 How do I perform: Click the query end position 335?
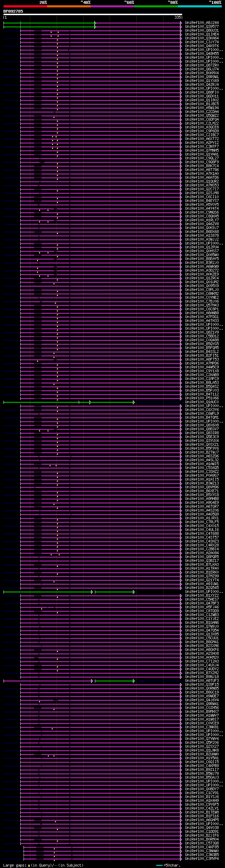pyautogui.click(x=178, y=17)
